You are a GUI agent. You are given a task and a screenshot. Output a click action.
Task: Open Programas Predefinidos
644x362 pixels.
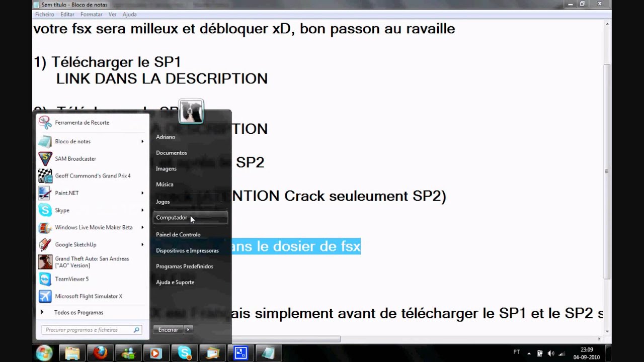point(190,266)
